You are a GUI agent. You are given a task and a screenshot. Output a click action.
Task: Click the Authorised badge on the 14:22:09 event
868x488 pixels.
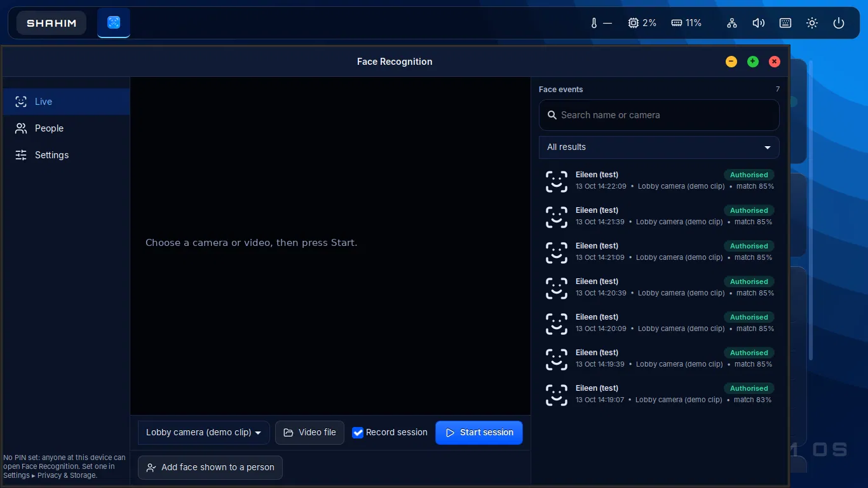pyautogui.click(x=749, y=175)
